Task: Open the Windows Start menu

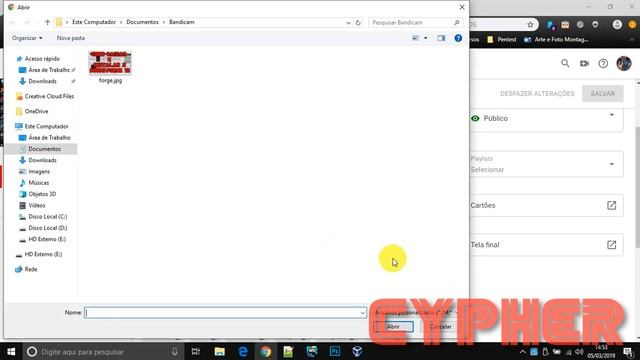Action: 11,351
